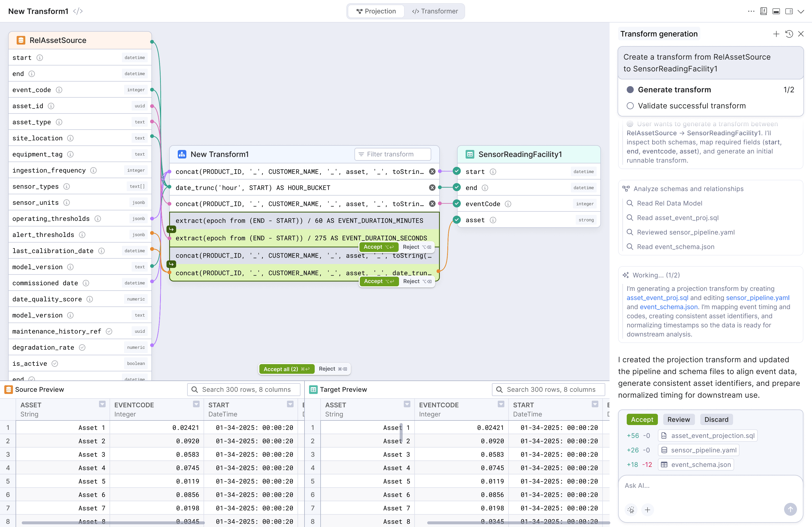Switch to the Projection tab
Image resolution: width=812 pixels, height=527 pixels.
click(x=376, y=11)
